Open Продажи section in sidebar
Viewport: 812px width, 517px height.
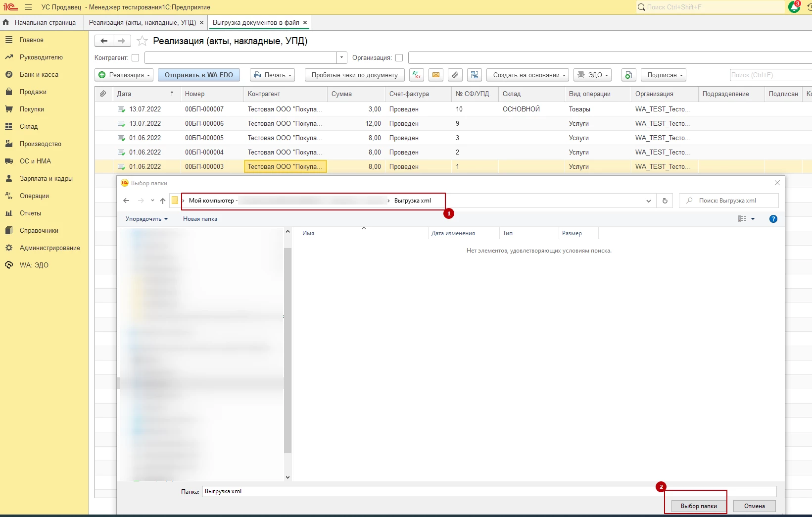pos(33,92)
